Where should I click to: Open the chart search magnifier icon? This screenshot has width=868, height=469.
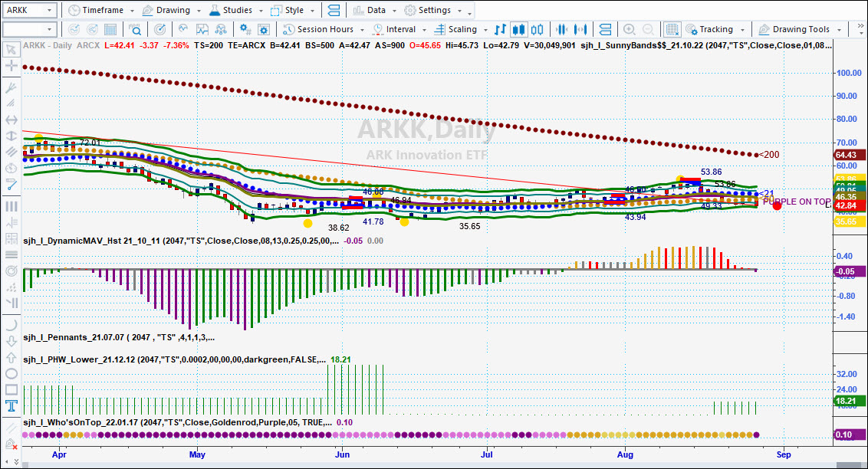pos(134,29)
